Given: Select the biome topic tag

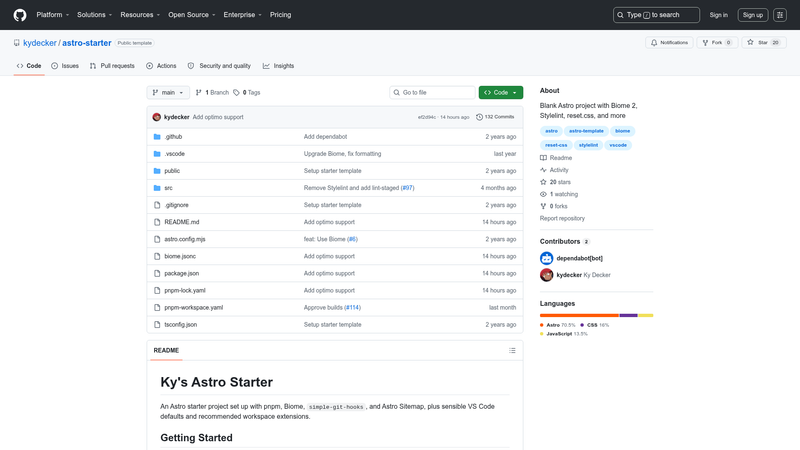Looking at the screenshot, I should pos(622,131).
